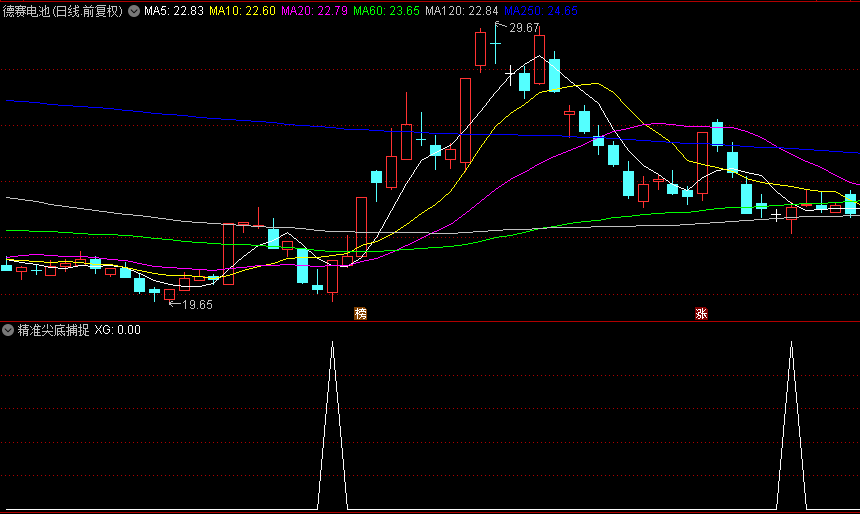Click the candlestick at the 19.65 low
This screenshot has width=860, height=514.
pyautogui.click(x=169, y=295)
